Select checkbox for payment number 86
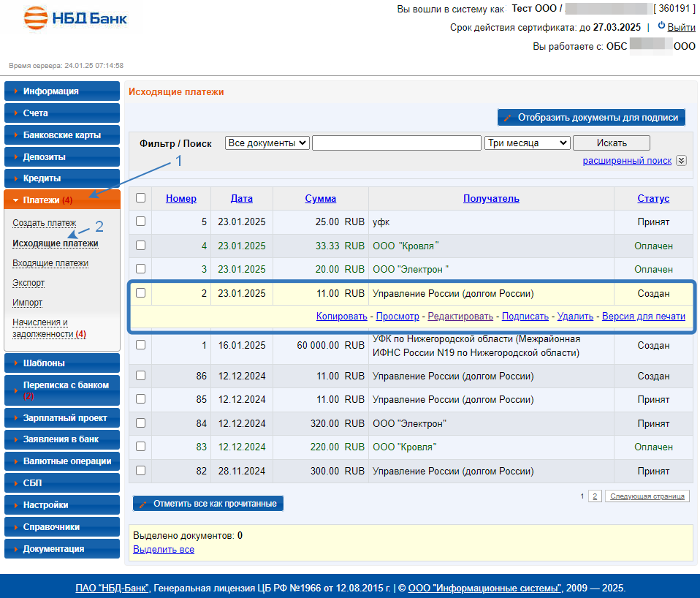Screen dimensions: 700x598 point(141,376)
